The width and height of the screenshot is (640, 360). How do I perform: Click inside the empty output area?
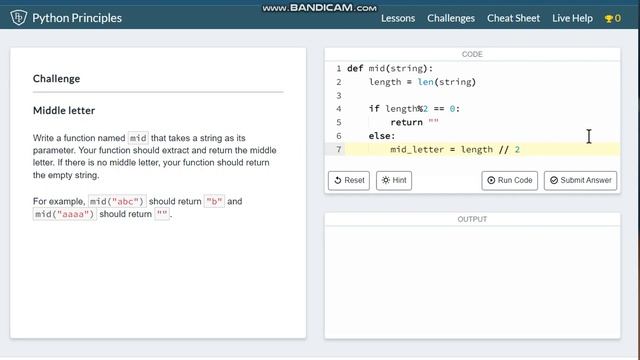pyautogui.click(x=472, y=282)
